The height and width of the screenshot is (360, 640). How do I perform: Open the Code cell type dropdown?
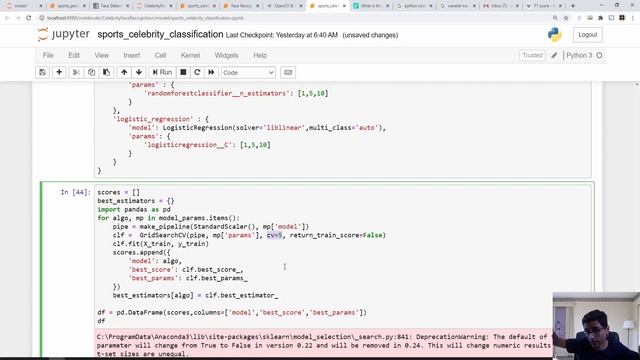click(x=248, y=73)
